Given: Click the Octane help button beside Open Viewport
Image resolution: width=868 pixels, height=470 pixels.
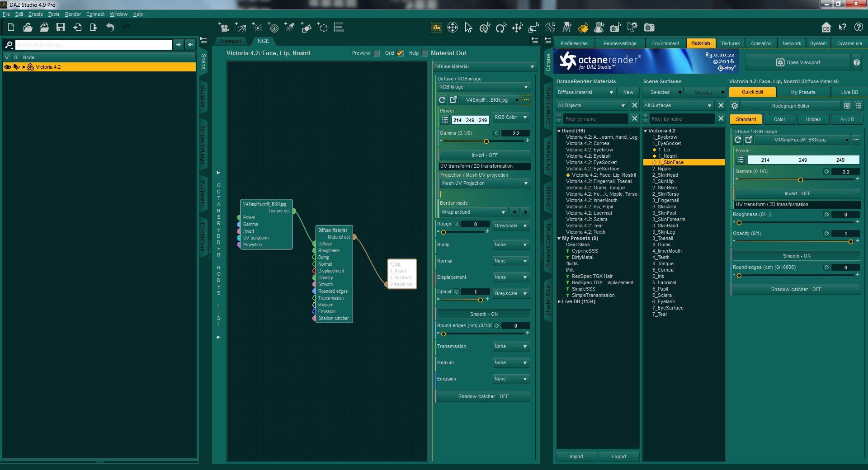Looking at the screenshot, I should point(857,62).
